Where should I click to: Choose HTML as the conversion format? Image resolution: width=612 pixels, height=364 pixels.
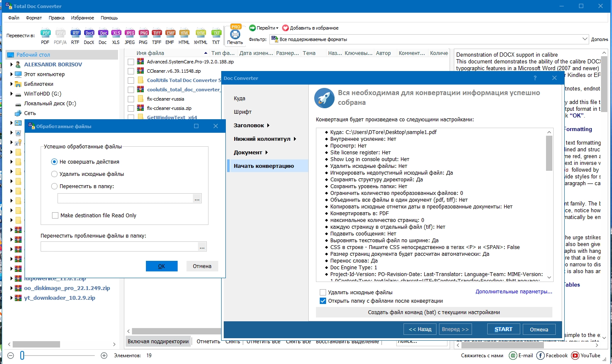pos(184,36)
